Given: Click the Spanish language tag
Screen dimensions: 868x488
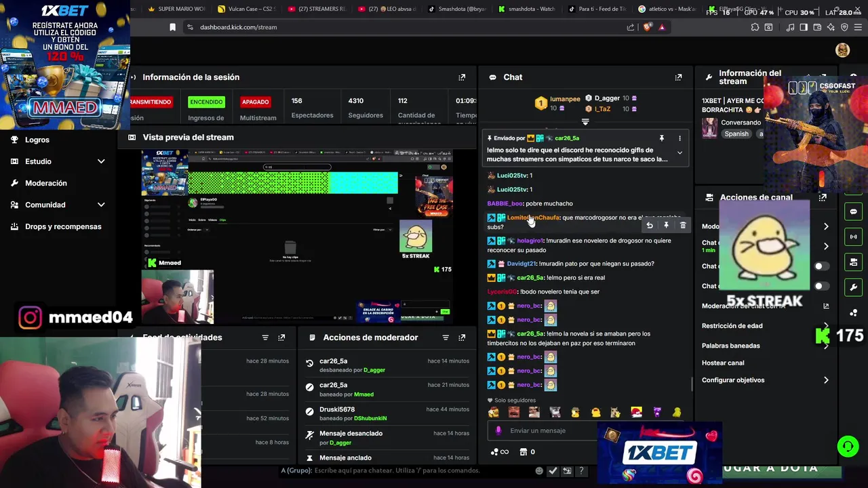Looking at the screenshot, I should tap(736, 134).
